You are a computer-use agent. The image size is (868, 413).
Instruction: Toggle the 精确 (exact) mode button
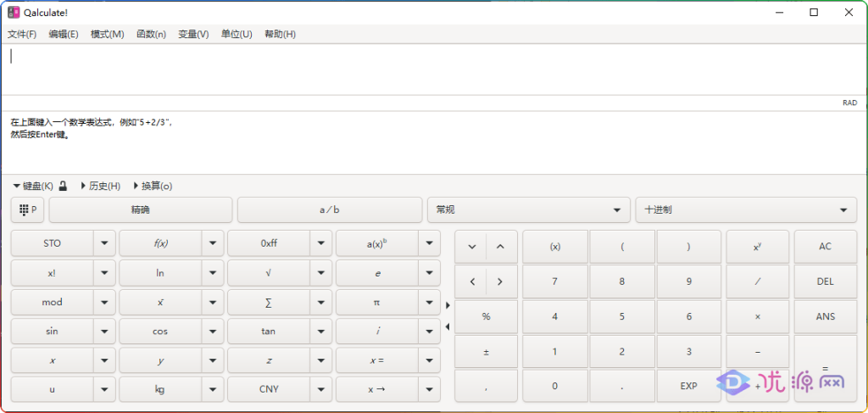141,209
